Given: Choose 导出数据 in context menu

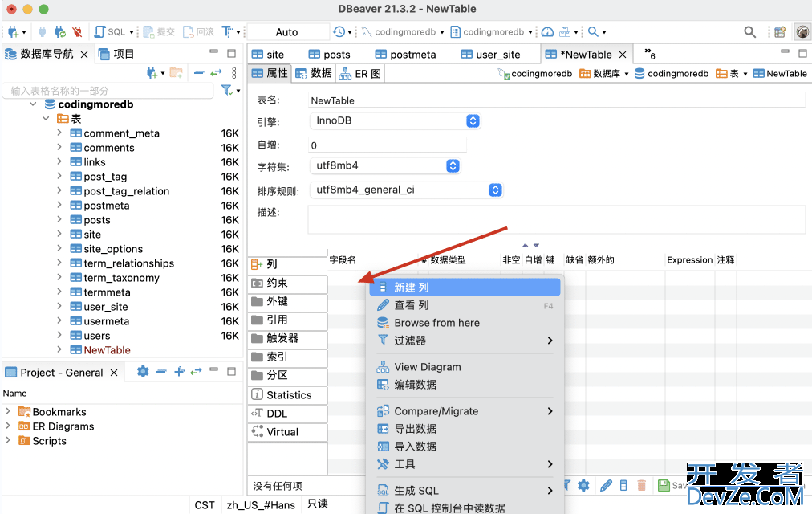Looking at the screenshot, I should click(465, 429).
